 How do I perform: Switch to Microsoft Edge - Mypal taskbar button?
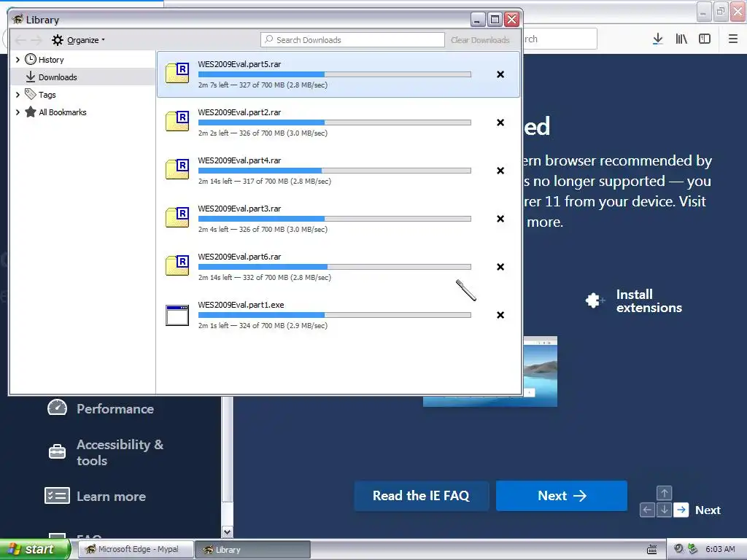click(x=135, y=550)
